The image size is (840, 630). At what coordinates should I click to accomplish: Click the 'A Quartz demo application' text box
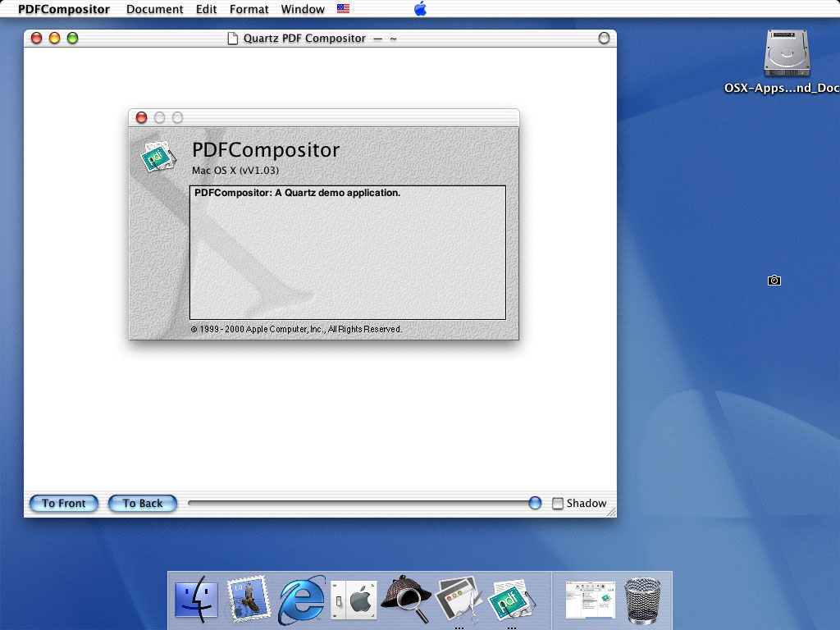348,253
